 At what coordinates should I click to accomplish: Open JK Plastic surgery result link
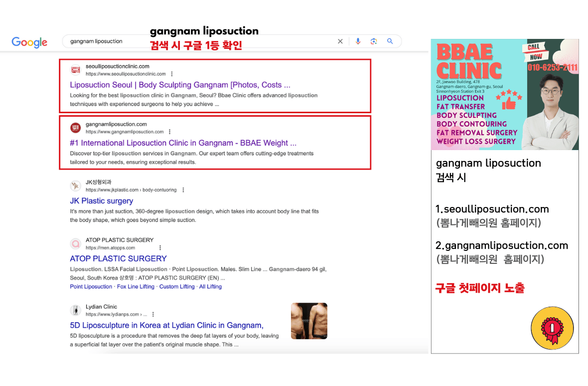point(101,200)
